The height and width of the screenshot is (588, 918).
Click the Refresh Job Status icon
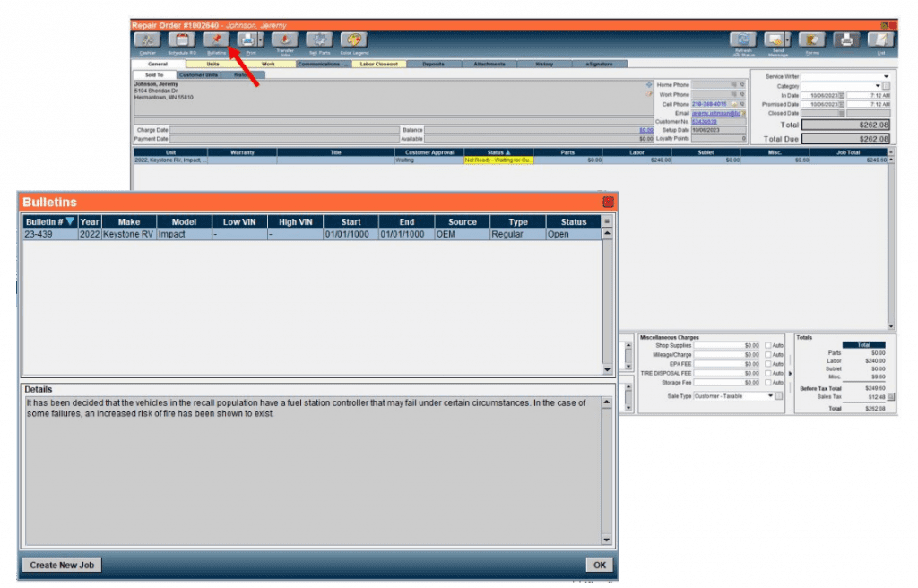pos(743,40)
